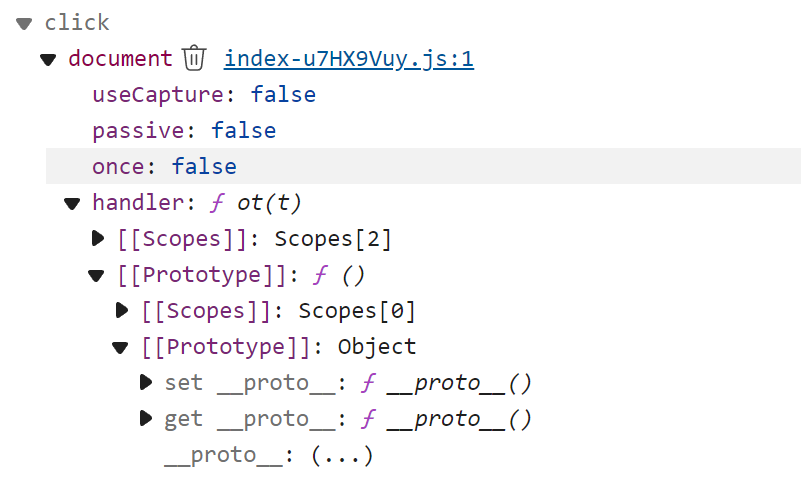Invoke the __proto__ getter ellipsis (...)
This screenshot has width=801, height=479.
click(x=342, y=455)
